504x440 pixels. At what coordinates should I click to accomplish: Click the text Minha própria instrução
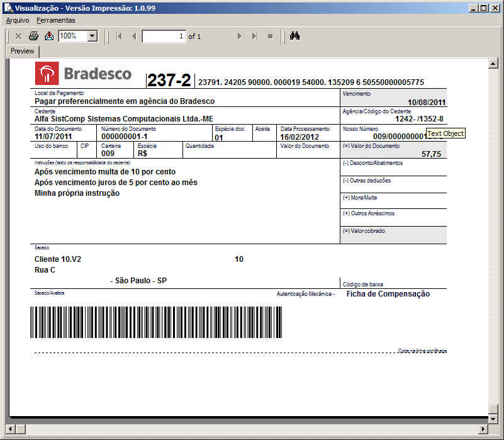[x=77, y=193]
